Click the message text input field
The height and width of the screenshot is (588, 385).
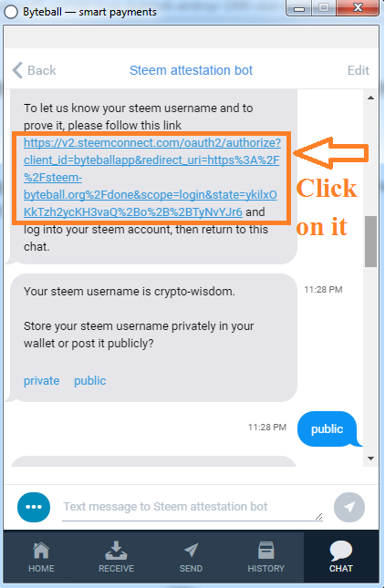[192, 507]
